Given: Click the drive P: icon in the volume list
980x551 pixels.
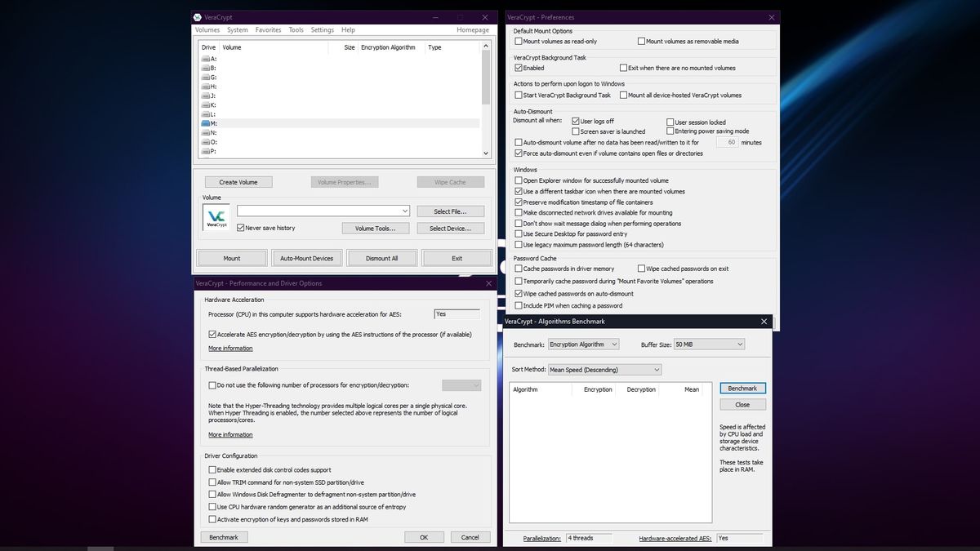Looking at the screenshot, I should (x=207, y=151).
